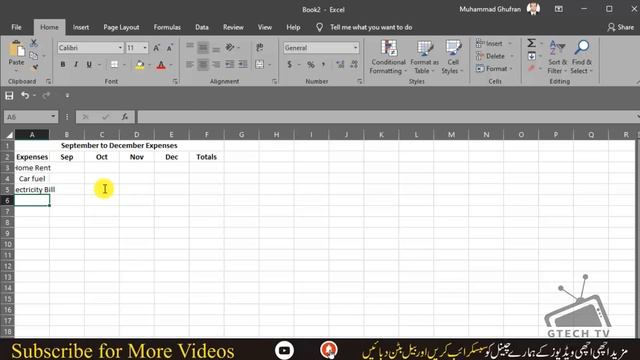Set Top Align for cell
640x360 pixels.
point(190,47)
